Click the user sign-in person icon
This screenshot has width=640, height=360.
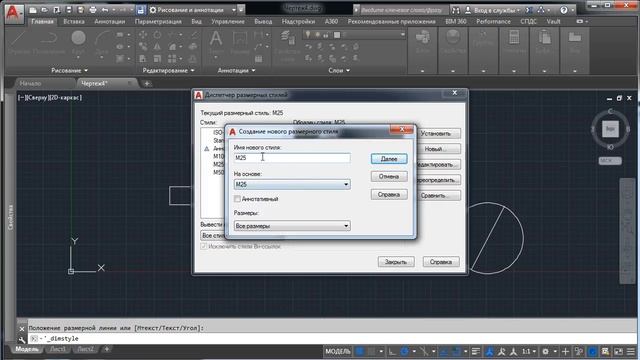(468, 10)
